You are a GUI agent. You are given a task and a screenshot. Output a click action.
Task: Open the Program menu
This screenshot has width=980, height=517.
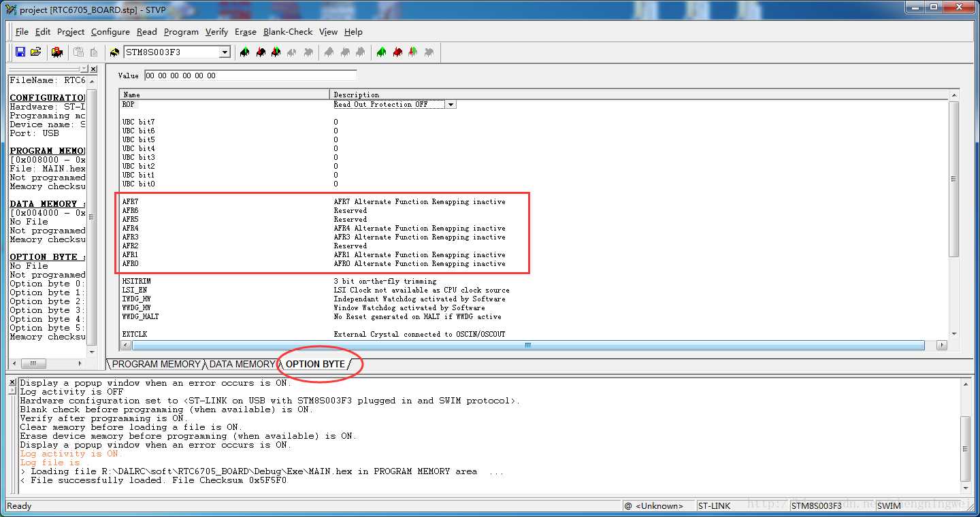(x=181, y=32)
